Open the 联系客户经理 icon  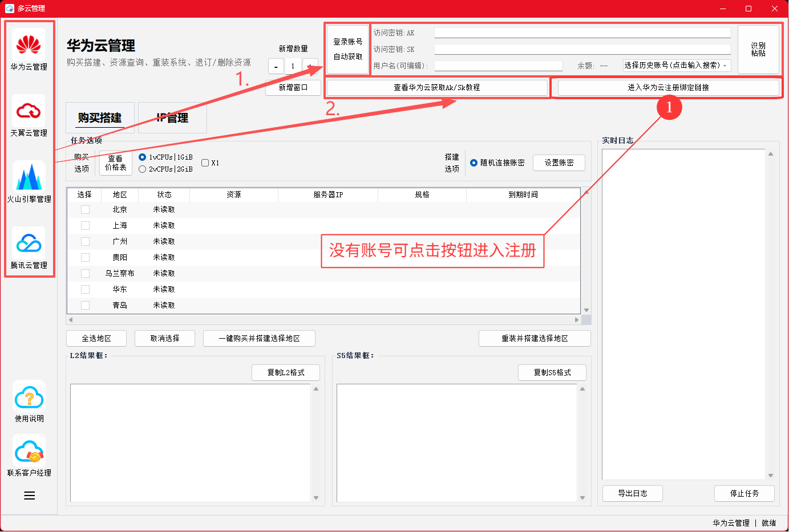29,456
